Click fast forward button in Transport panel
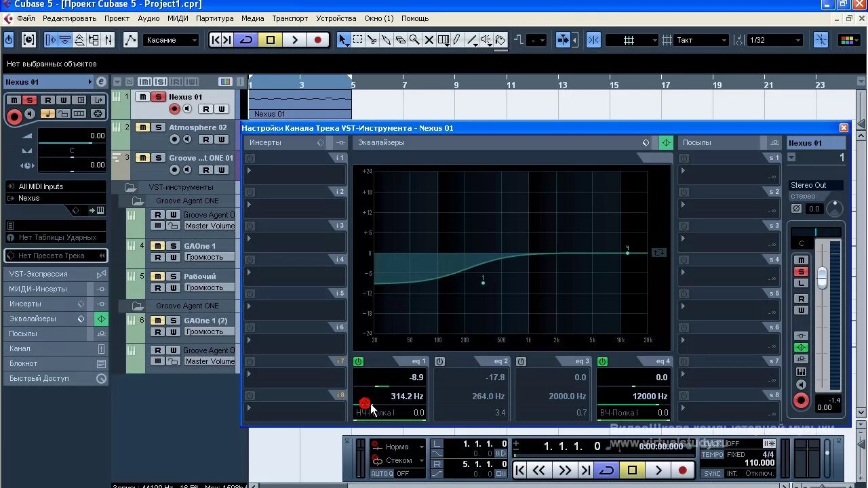 point(564,470)
